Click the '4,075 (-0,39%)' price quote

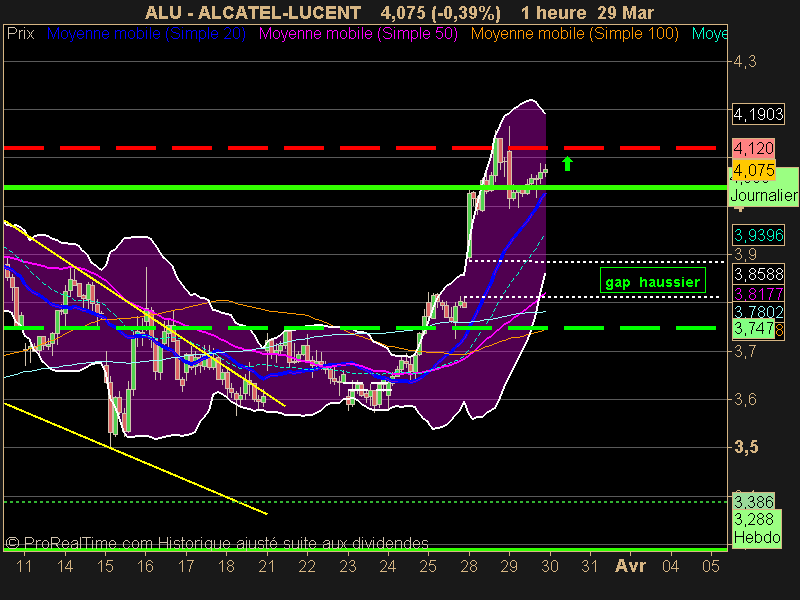(x=441, y=12)
